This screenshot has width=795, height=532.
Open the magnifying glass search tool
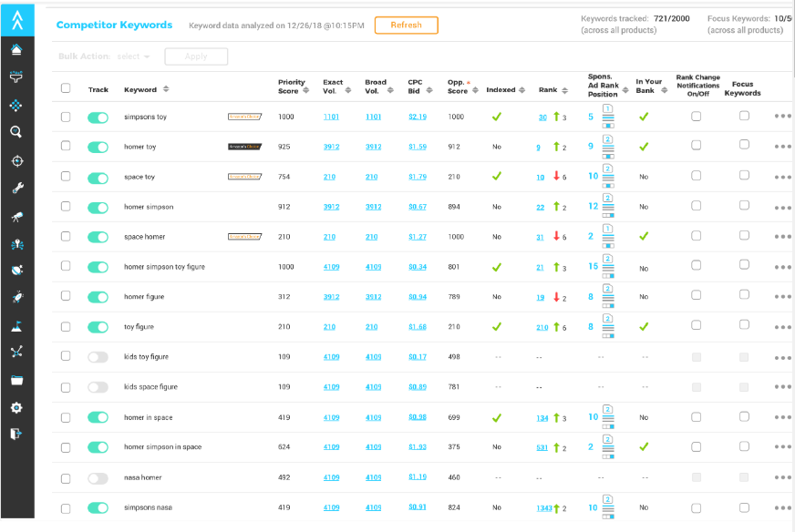[16, 132]
